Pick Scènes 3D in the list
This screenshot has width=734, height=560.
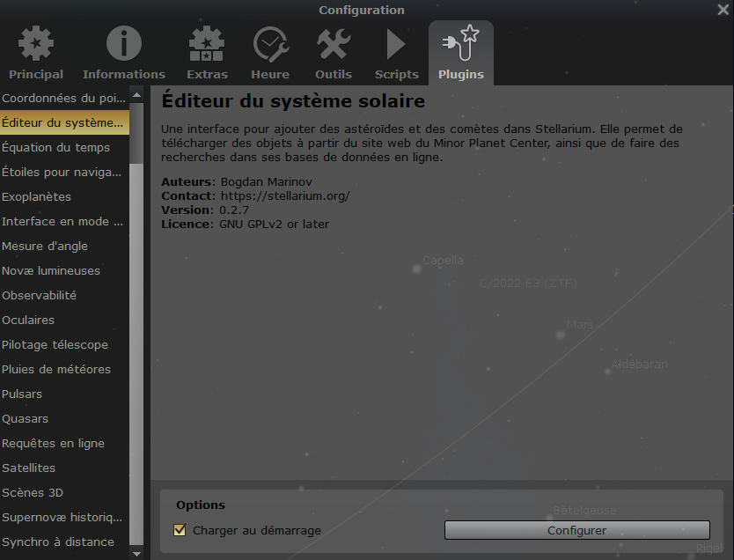coord(33,492)
